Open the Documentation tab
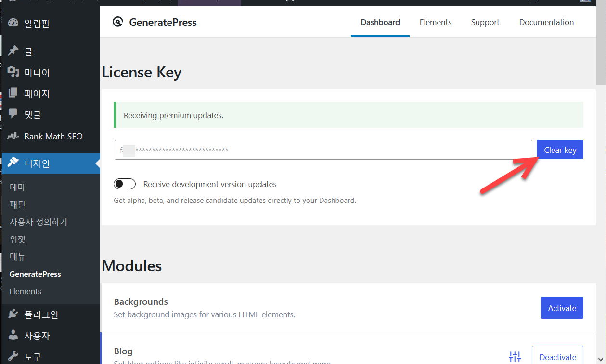The height and width of the screenshot is (364, 606). 546,22
